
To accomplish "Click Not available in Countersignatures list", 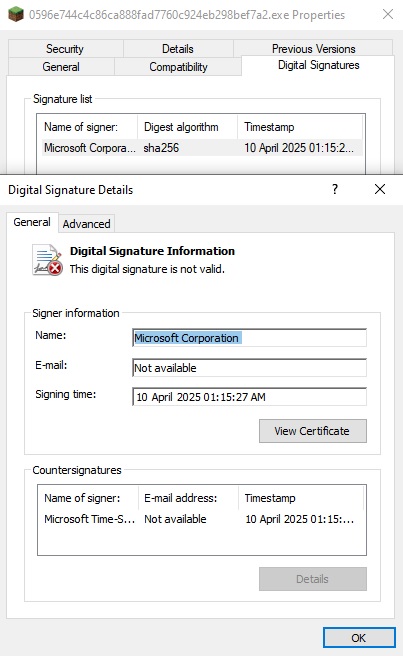I will (x=175, y=519).
